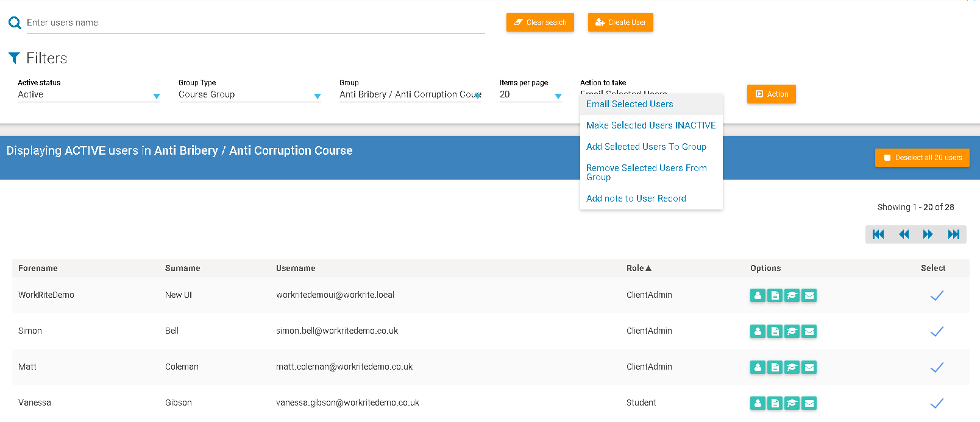Jump to last page of users
This screenshot has height=422, width=980.
[x=953, y=234]
